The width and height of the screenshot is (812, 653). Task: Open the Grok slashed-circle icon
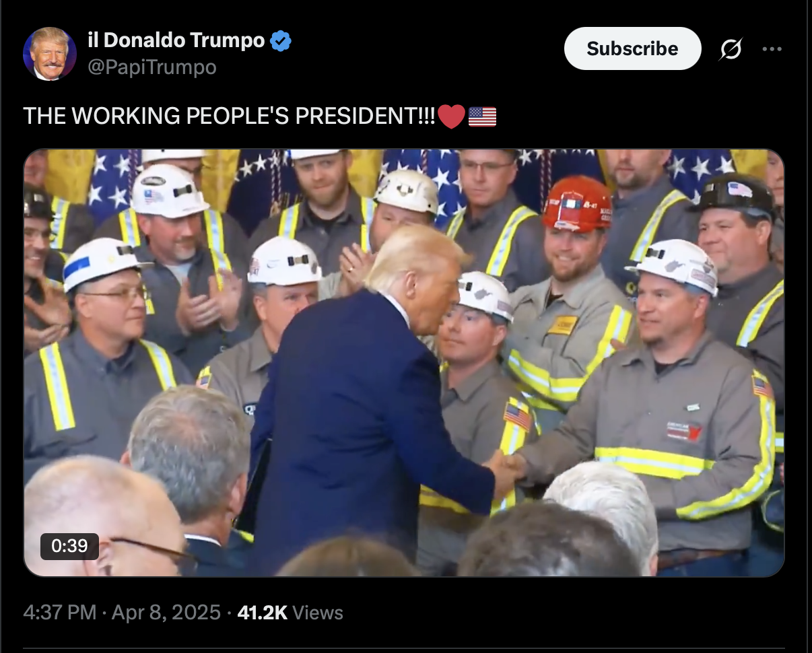point(731,48)
